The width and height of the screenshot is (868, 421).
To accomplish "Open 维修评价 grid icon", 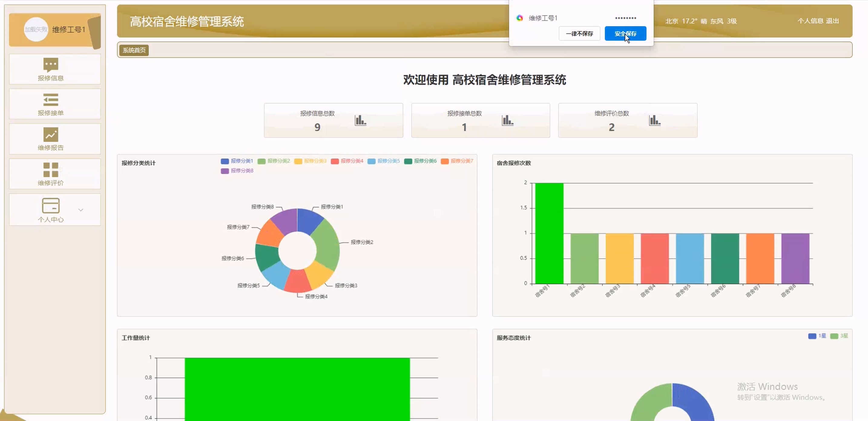I will click(x=51, y=170).
